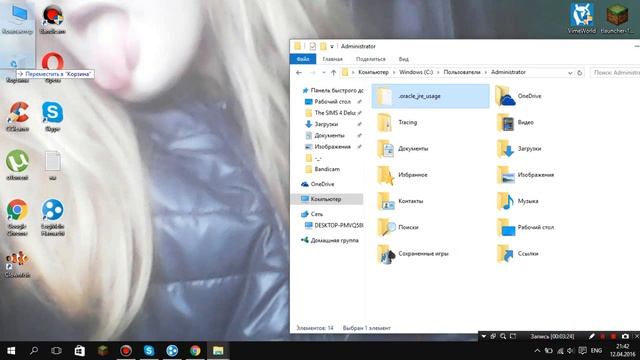The image size is (640, 360).
Task: Open taskbar search magnifier
Action: [x=34, y=351]
